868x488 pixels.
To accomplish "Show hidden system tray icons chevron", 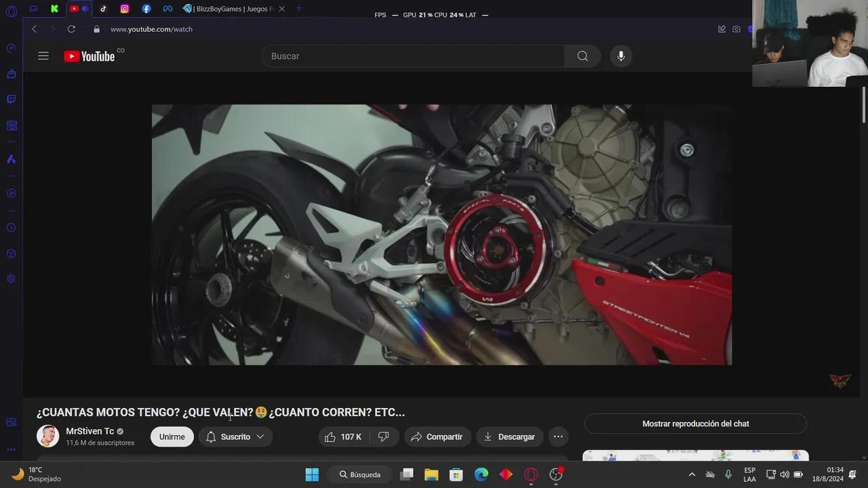I will pos(692,474).
